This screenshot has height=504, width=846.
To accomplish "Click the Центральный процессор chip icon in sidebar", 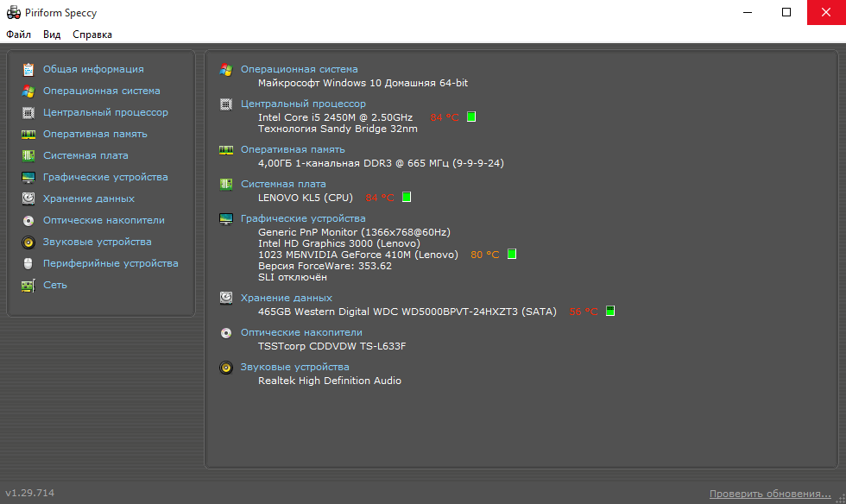I will 28,113.
